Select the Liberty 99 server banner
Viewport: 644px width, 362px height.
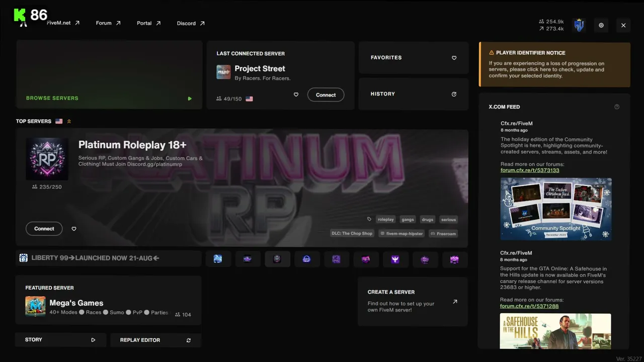[109, 258]
